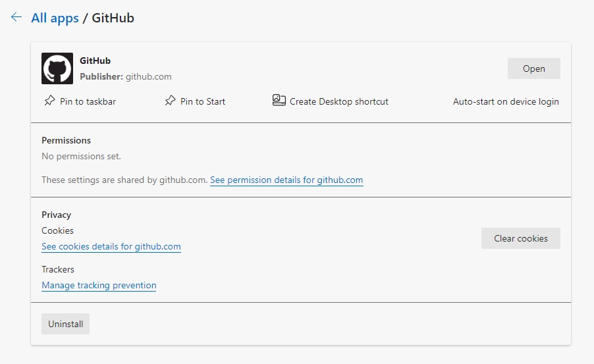Click the pin icon beside Pin to taskbar
Screen dimensions: 594x364
(49, 101)
